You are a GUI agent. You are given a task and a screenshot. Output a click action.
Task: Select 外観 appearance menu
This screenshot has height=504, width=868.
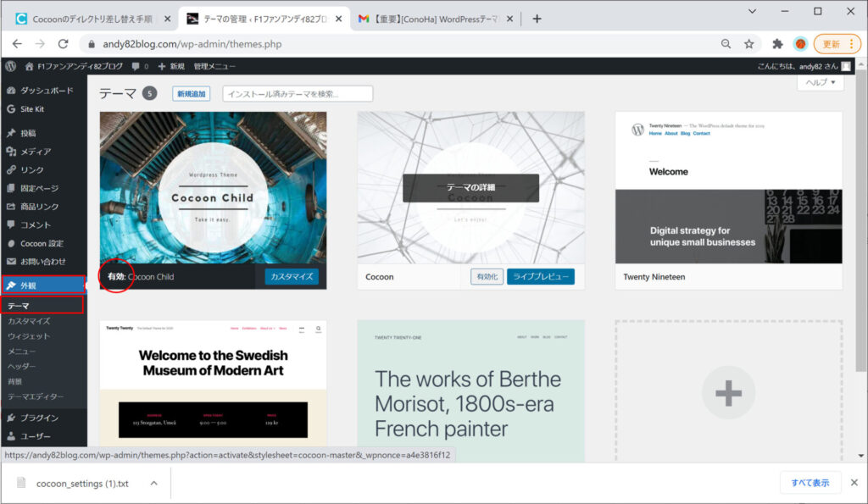tap(43, 285)
